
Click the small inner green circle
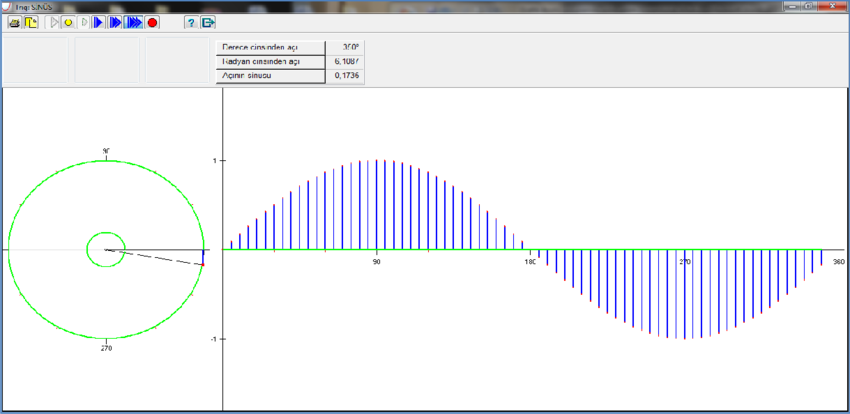tap(88, 250)
